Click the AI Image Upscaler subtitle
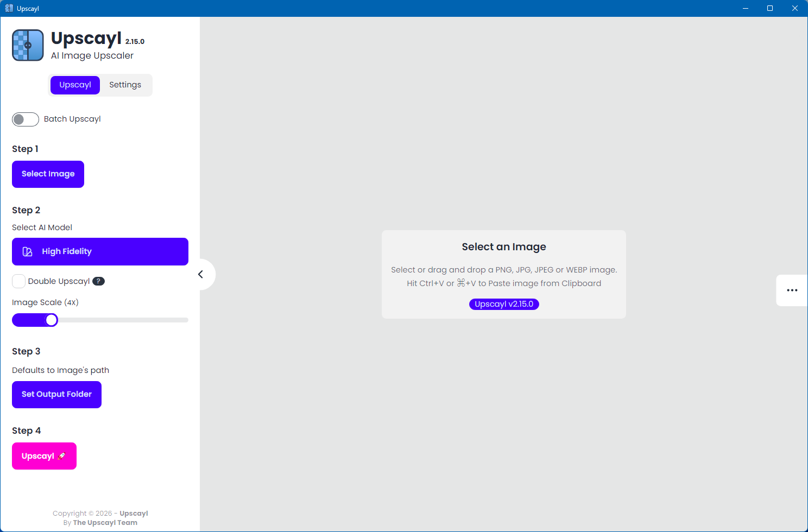Image resolution: width=808 pixels, height=532 pixels. [x=92, y=55]
